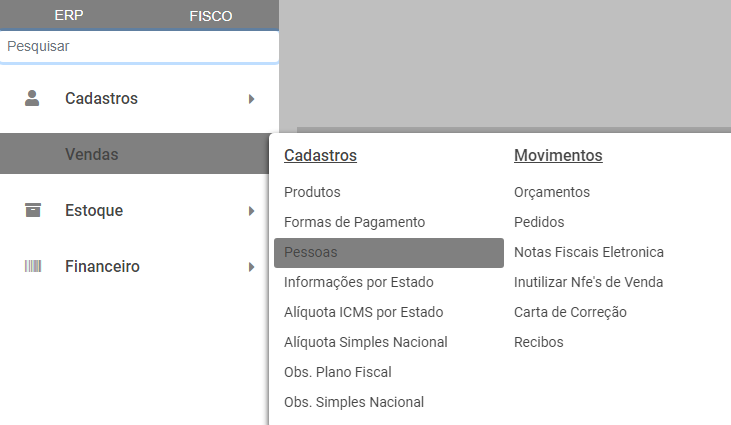Open Carta de Correção

click(x=570, y=312)
